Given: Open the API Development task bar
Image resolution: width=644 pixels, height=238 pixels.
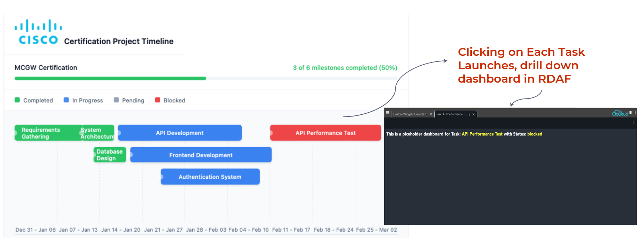Looking at the screenshot, I should (180, 133).
